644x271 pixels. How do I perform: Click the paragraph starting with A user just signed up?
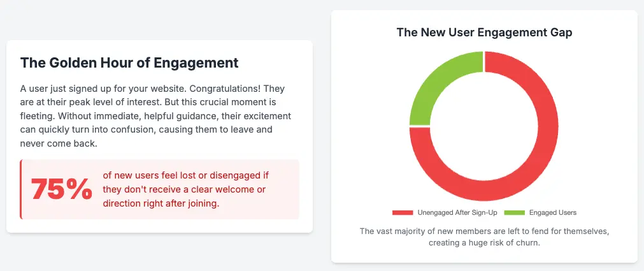(x=155, y=116)
